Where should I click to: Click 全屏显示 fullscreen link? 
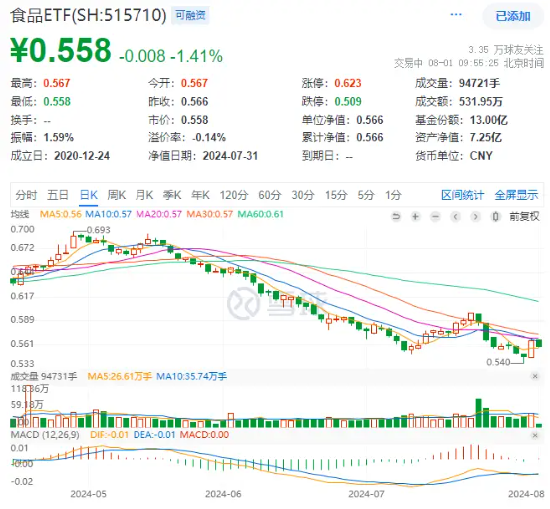(516, 195)
